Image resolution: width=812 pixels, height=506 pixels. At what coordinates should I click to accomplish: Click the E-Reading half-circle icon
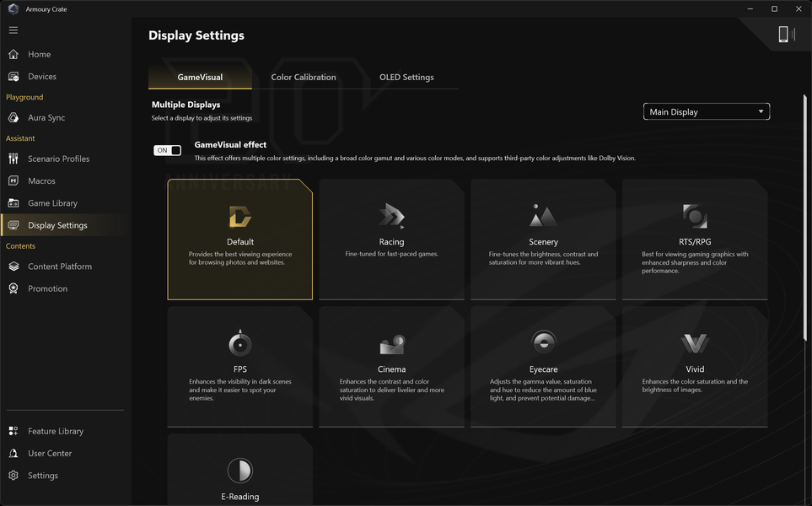click(239, 471)
